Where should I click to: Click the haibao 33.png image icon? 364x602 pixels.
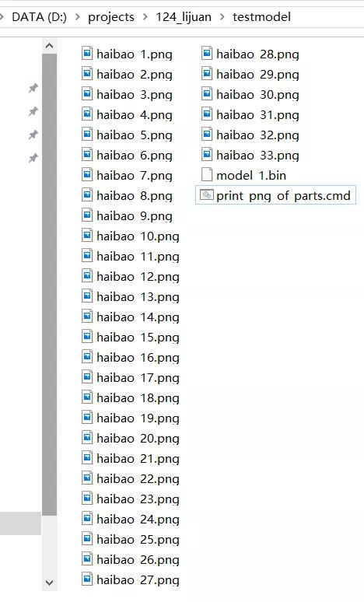207,154
